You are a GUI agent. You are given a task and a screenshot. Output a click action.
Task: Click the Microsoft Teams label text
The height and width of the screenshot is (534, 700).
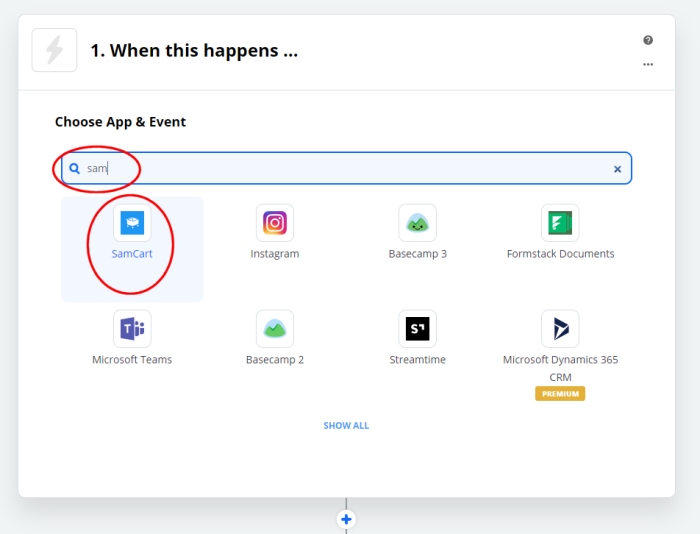tap(132, 359)
